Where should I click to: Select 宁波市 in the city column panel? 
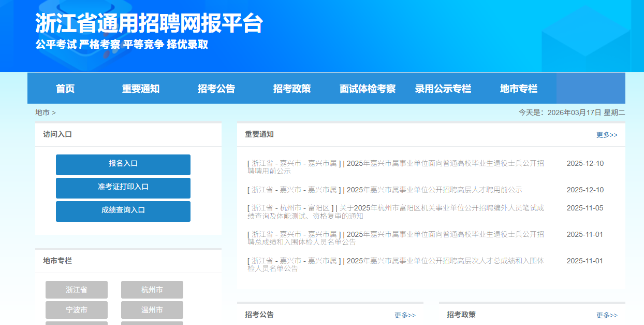click(76, 309)
